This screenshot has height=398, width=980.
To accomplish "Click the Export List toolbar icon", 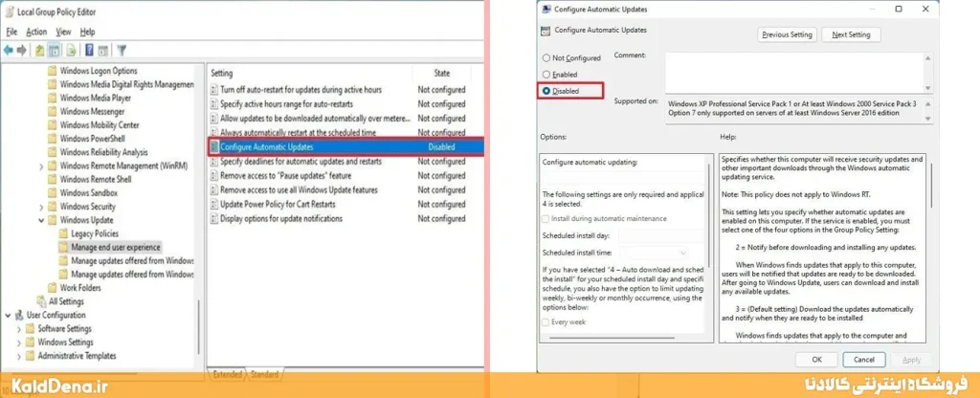I will pyautogui.click(x=71, y=50).
